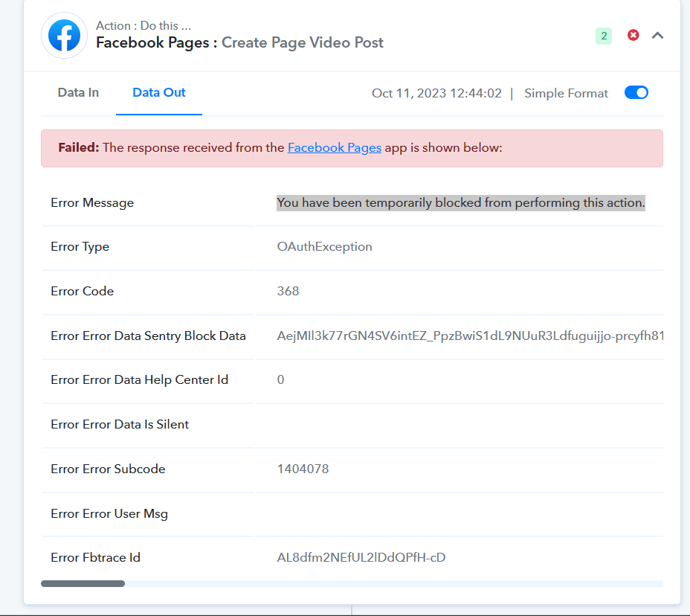This screenshot has width=690, height=616.
Task: Click the error subcode value 1404078
Action: point(303,469)
